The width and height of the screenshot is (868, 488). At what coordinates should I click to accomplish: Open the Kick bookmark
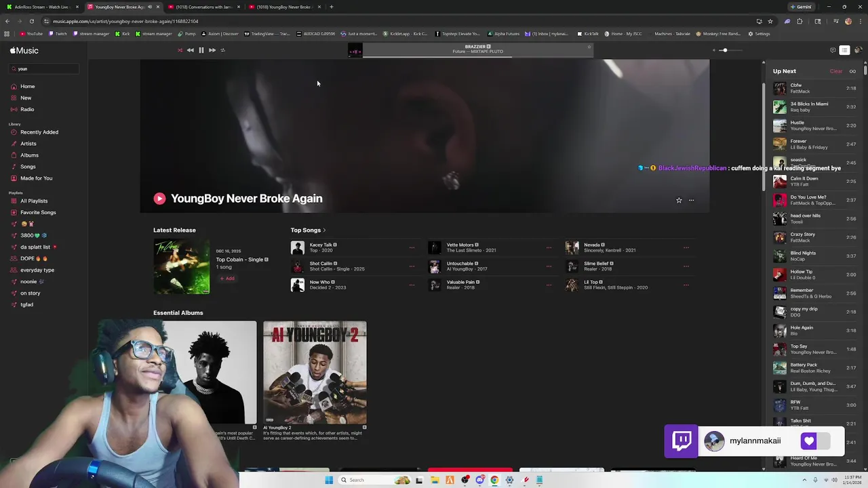[x=123, y=34]
